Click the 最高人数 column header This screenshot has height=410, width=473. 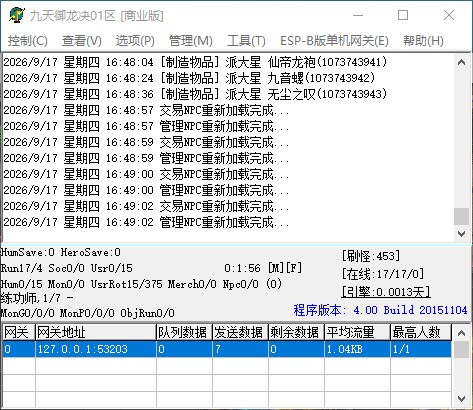pos(421,332)
